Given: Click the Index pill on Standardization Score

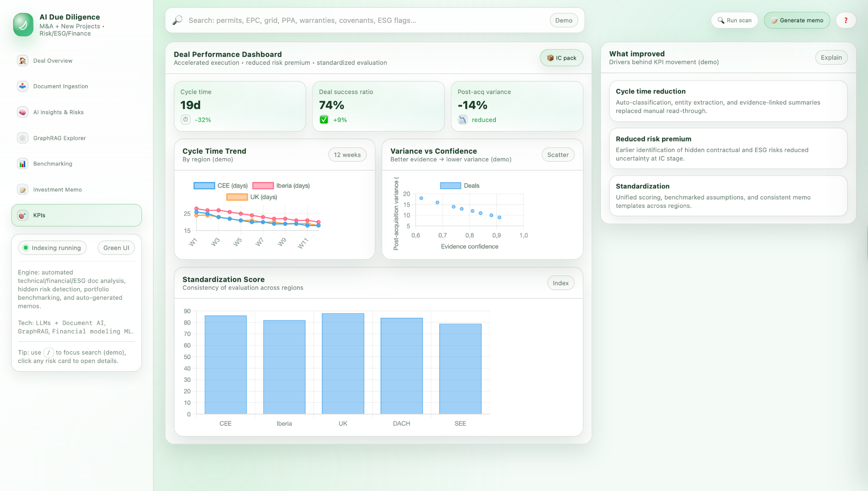Looking at the screenshot, I should tap(560, 283).
